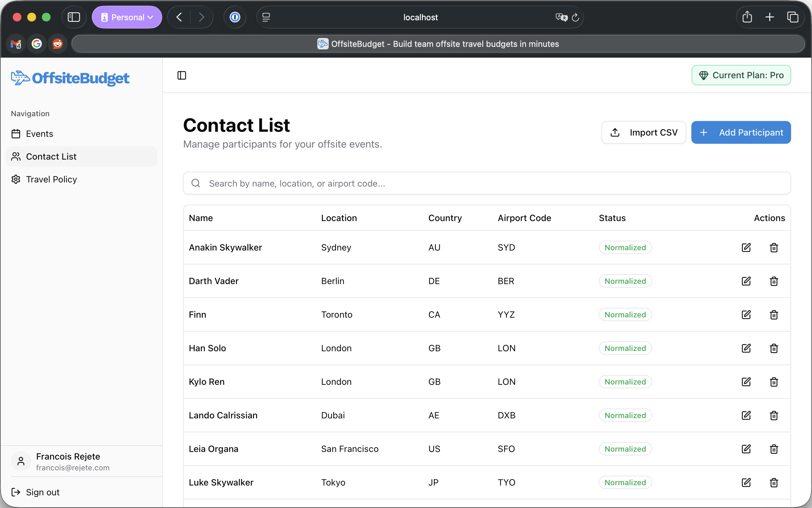This screenshot has height=508, width=812.
Task: Delete the Kylo Ren contact
Action: click(x=773, y=382)
